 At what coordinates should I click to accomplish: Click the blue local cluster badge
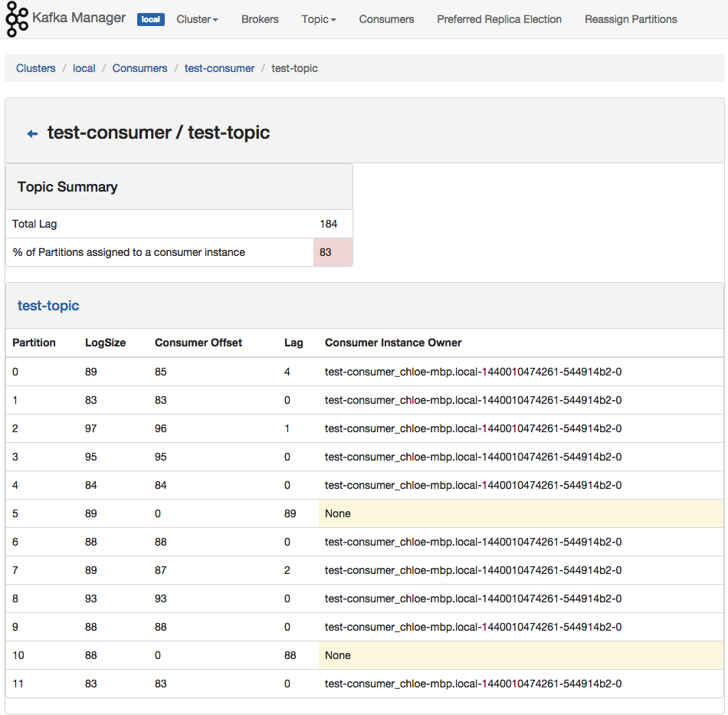pyautogui.click(x=151, y=19)
